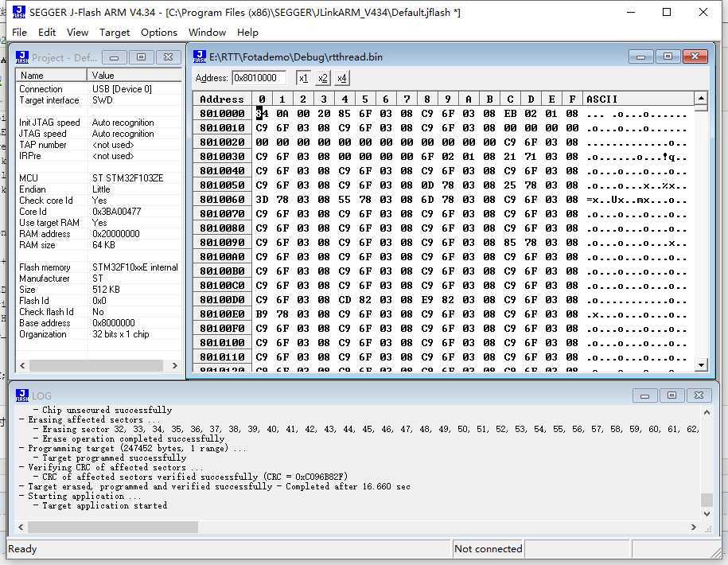Click the Value column header

point(134,76)
